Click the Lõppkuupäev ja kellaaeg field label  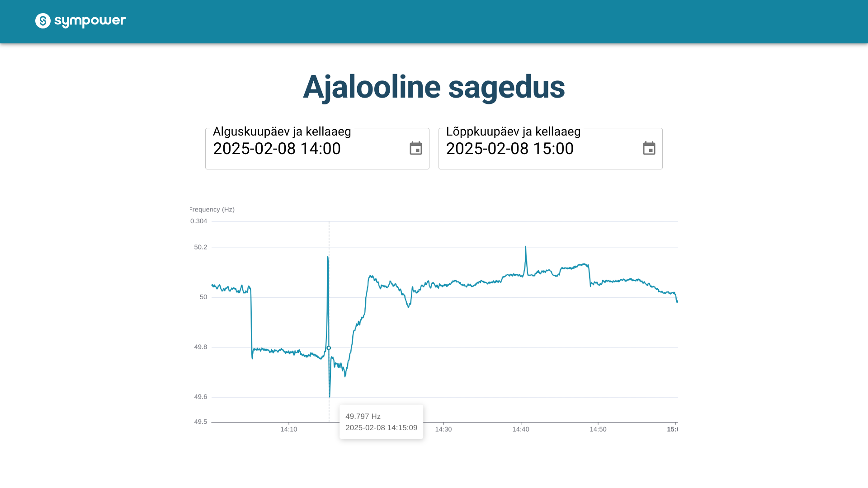[x=513, y=131]
